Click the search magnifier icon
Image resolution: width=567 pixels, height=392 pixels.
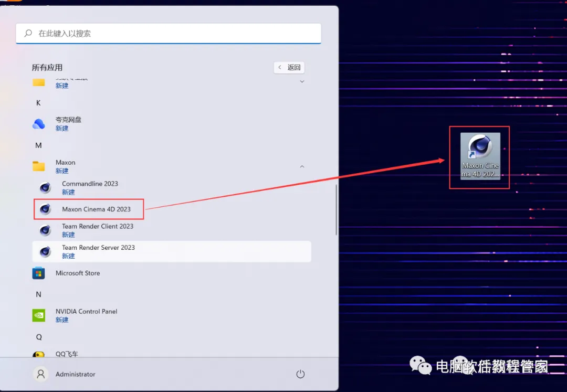click(28, 33)
